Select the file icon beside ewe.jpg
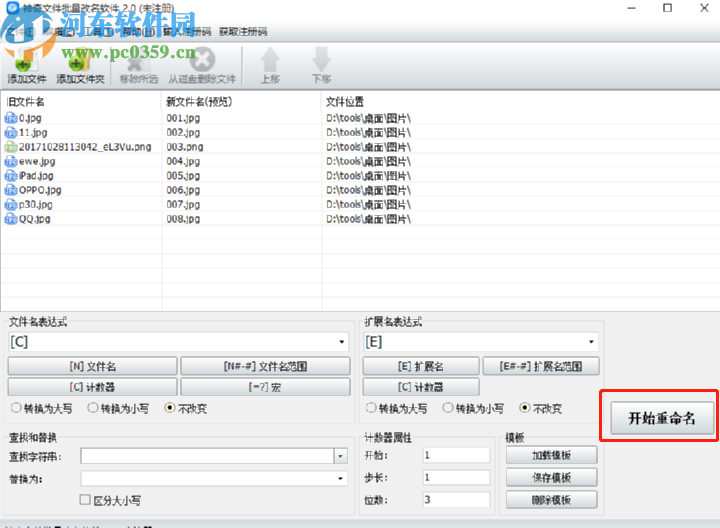 coord(11,161)
